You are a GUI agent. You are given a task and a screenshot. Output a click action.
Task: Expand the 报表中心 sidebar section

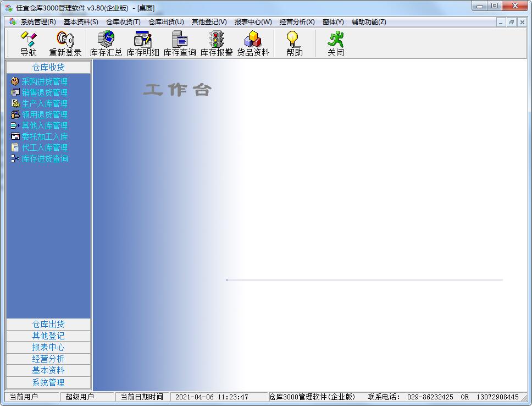coord(48,347)
